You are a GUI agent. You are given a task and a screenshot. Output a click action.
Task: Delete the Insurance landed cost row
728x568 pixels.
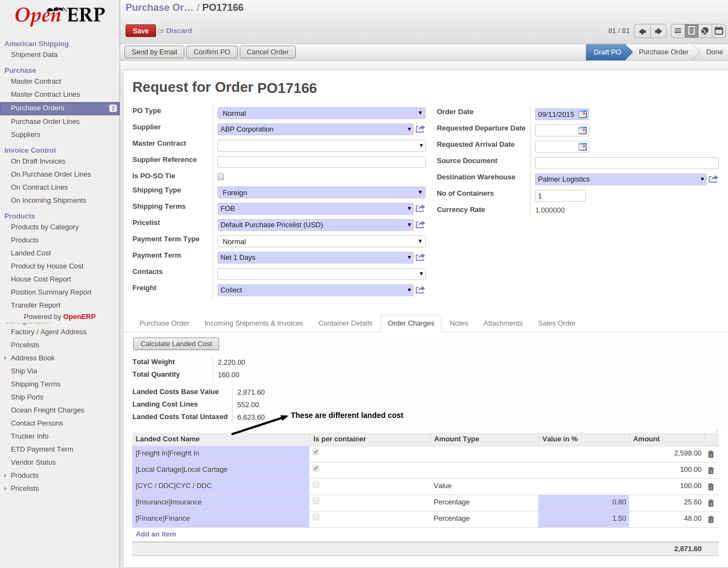[711, 503]
